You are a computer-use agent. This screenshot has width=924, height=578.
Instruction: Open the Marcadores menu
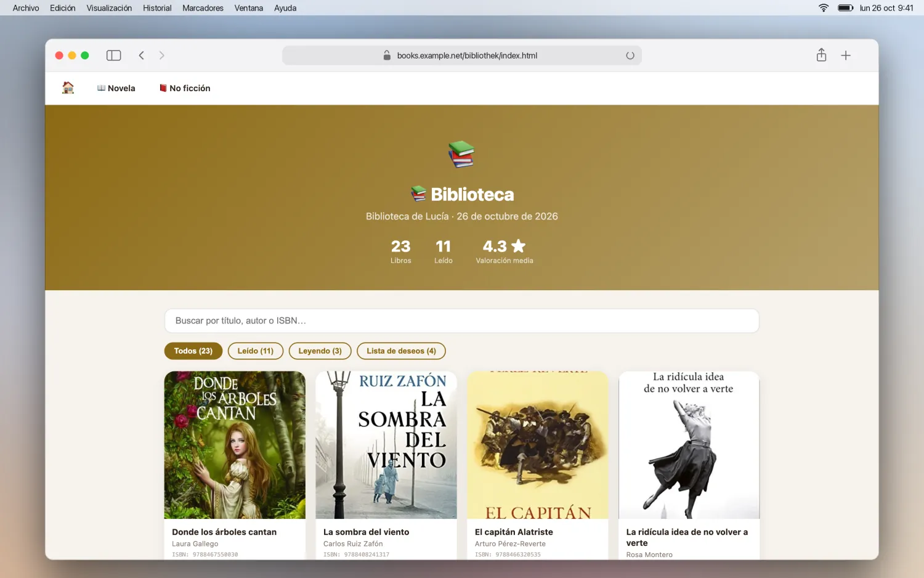tap(203, 8)
